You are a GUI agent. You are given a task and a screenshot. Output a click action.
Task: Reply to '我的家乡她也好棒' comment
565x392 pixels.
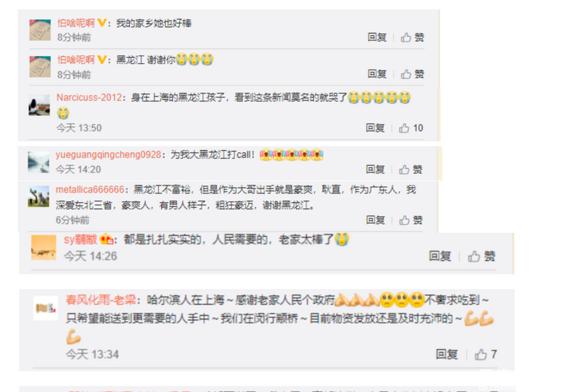[x=377, y=37]
